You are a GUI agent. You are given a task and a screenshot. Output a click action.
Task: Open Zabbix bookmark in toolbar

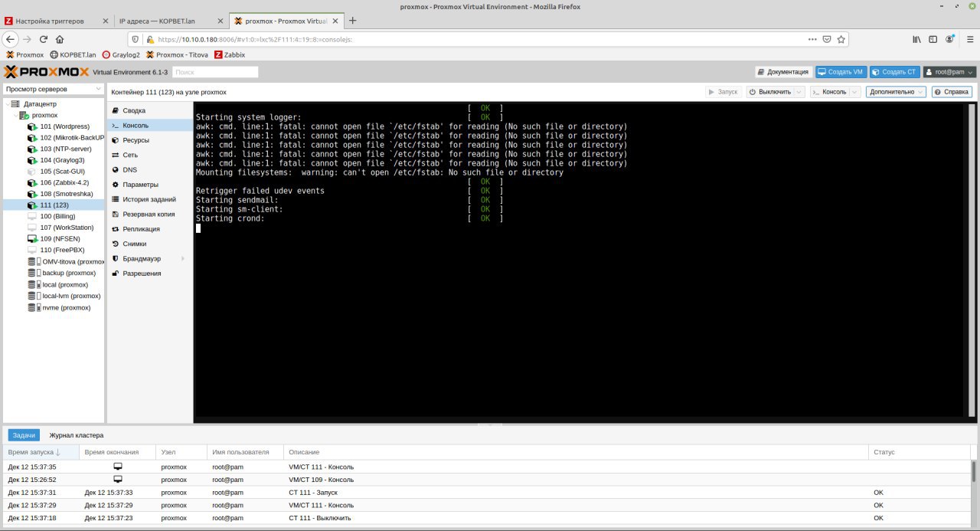pos(230,54)
